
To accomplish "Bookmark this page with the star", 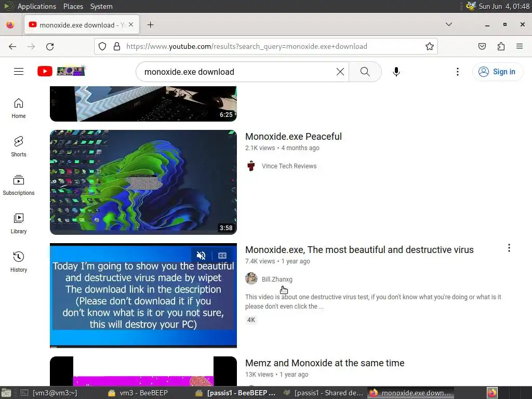I will (430, 46).
